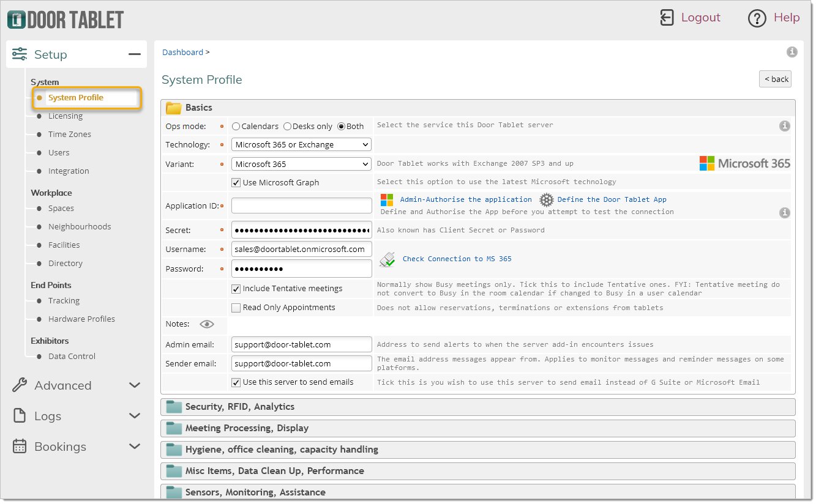Screen dimensions: 816x504
Task: Click the gear icon for Define the Door Tablet App
Action: point(546,200)
